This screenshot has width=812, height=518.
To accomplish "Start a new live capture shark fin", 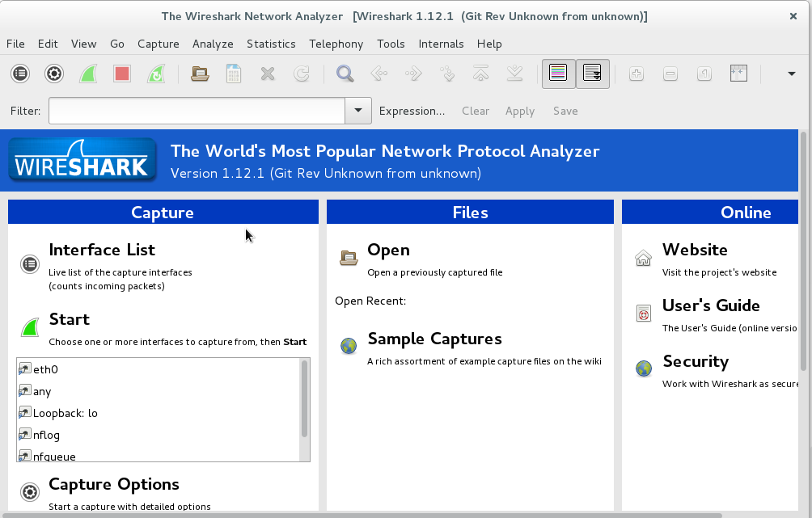I will pos(88,74).
